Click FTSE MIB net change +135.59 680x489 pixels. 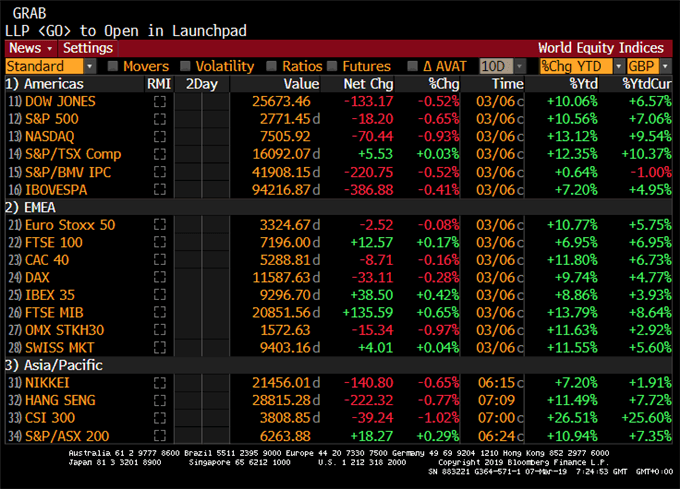tap(368, 312)
